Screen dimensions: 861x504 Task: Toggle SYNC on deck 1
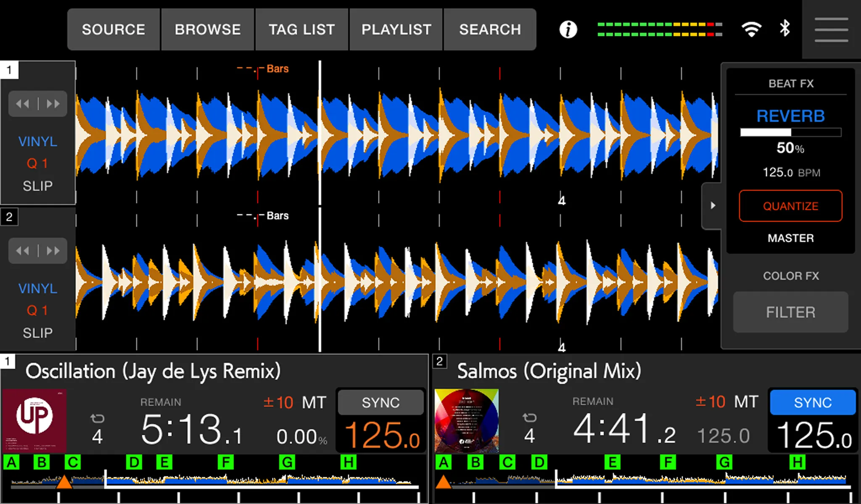pyautogui.click(x=381, y=402)
